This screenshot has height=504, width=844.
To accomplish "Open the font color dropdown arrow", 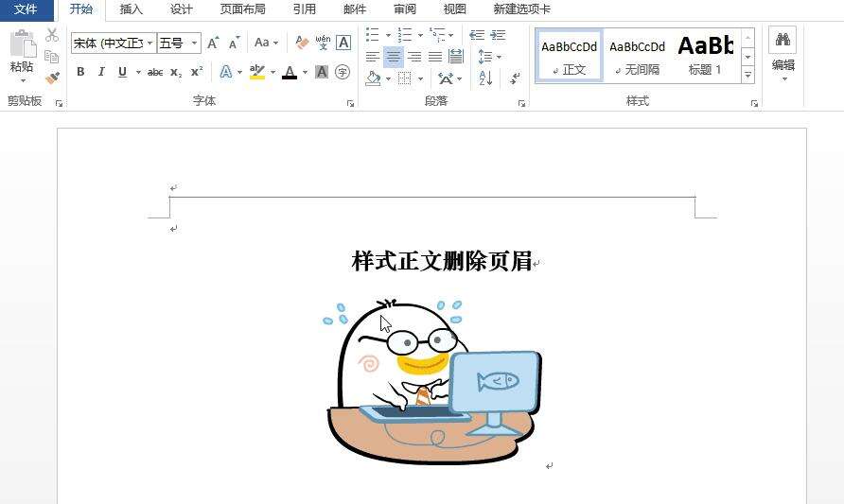I will click(305, 72).
